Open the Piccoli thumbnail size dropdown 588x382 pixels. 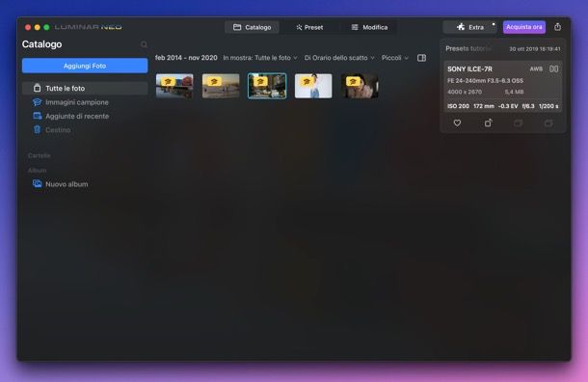point(395,58)
